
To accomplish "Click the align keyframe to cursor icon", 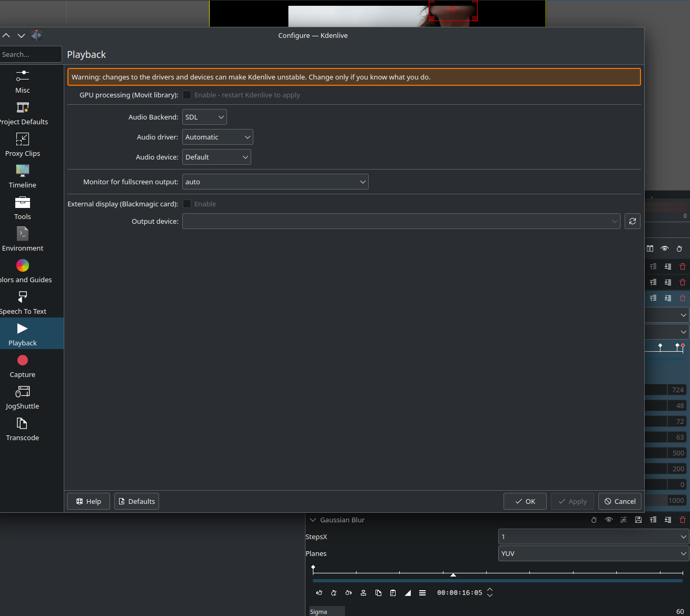I will point(363,593).
